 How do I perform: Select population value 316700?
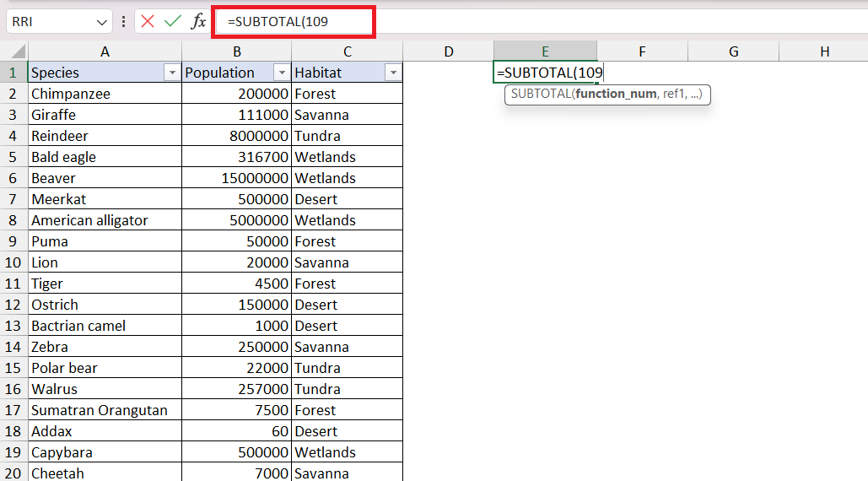click(x=237, y=157)
